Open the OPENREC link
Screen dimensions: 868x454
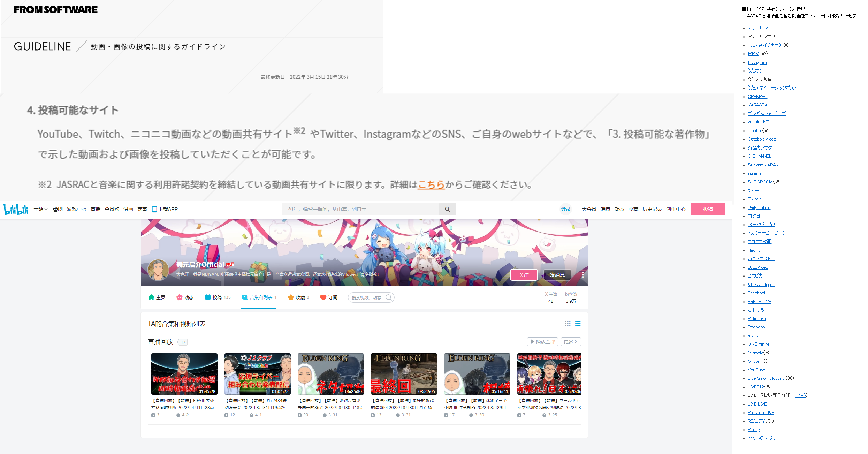(x=757, y=97)
